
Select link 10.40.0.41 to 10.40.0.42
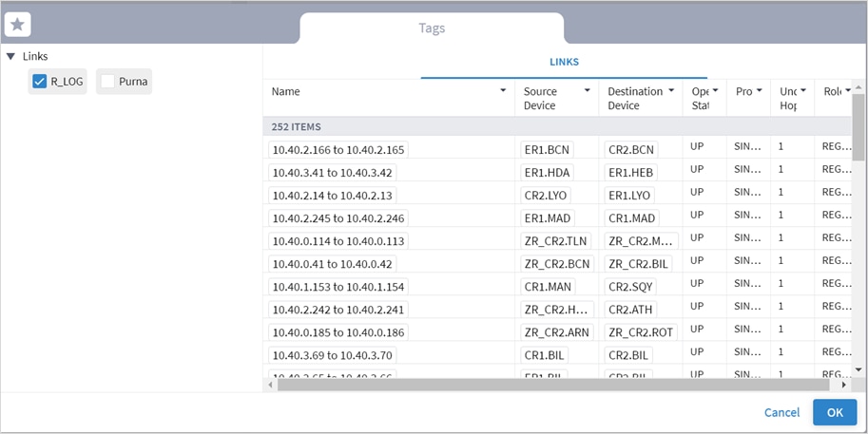(x=332, y=264)
